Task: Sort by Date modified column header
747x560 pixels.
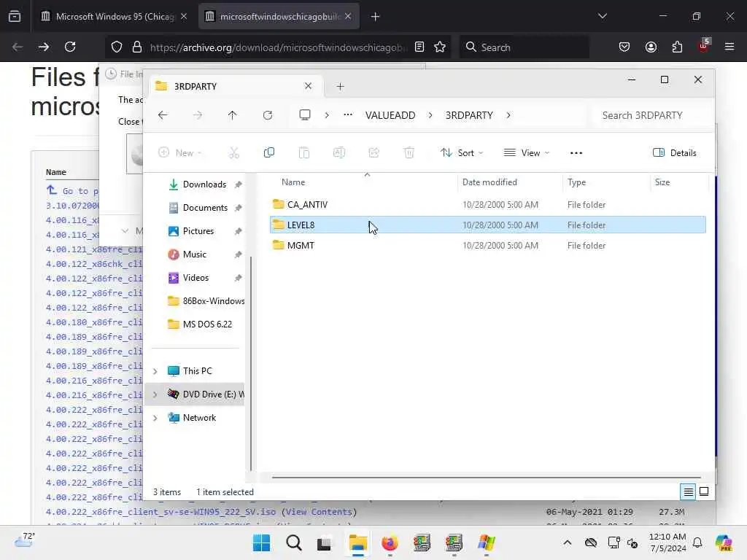Action: point(489,182)
